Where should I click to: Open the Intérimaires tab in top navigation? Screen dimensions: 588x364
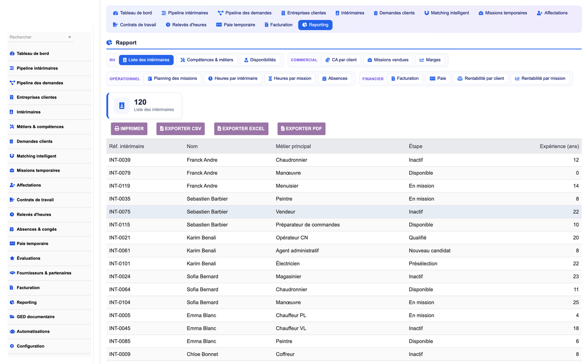click(x=350, y=13)
